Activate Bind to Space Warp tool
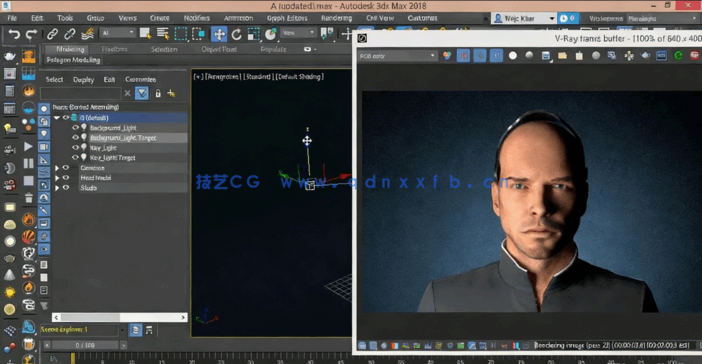 point(87,34)
